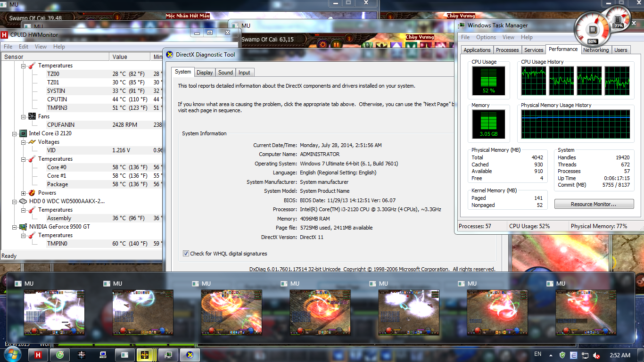Click the Resource Monitor button
The width and height of the screenshot is (644, 362).
pos(594,204)
